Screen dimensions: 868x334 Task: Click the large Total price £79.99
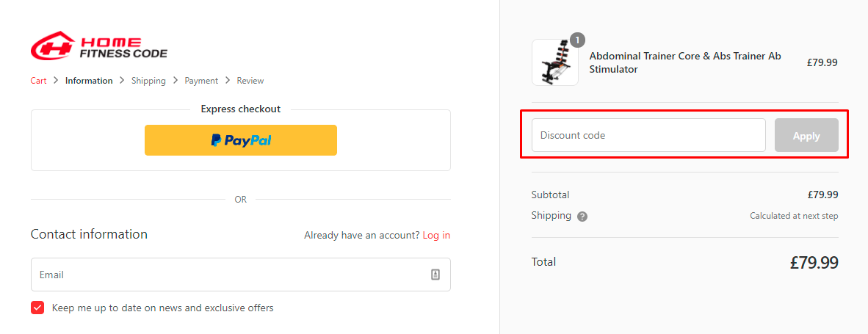(x=814, y=263)
